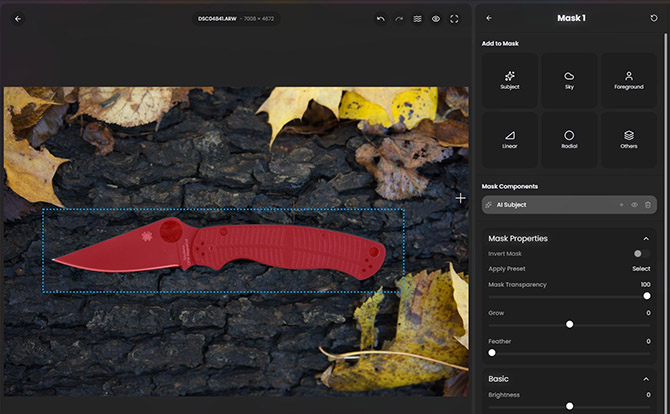
Task: Add a Foreground mask
Action: 628,81
